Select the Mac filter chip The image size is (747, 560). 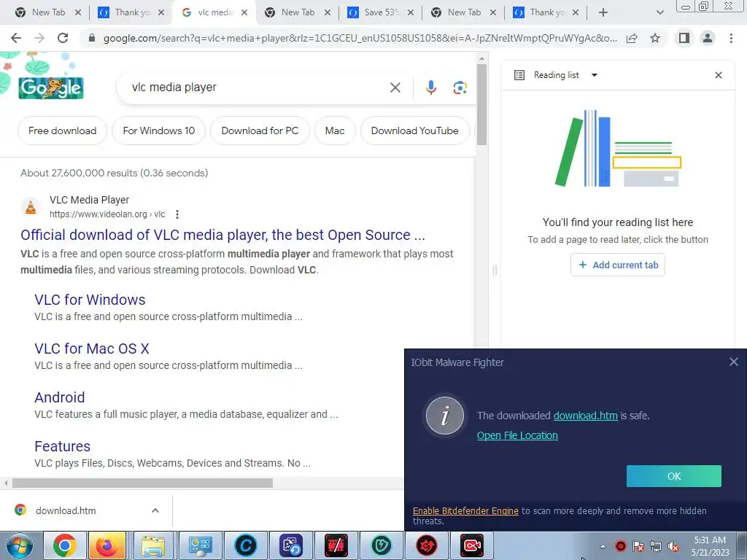pyautogui.click(x=335, y=131)
